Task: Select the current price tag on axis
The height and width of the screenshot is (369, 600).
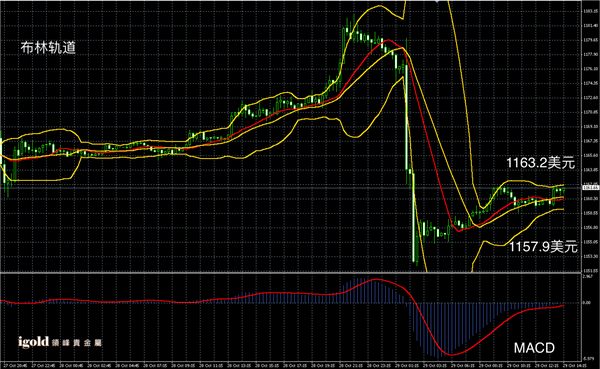Action: click(x=590, y=188)
